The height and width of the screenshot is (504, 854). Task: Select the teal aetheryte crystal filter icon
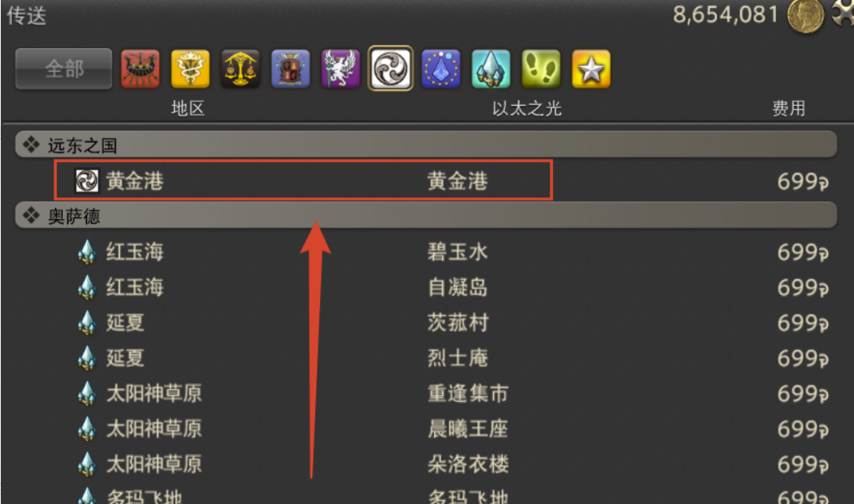click(x=491, y=68)
